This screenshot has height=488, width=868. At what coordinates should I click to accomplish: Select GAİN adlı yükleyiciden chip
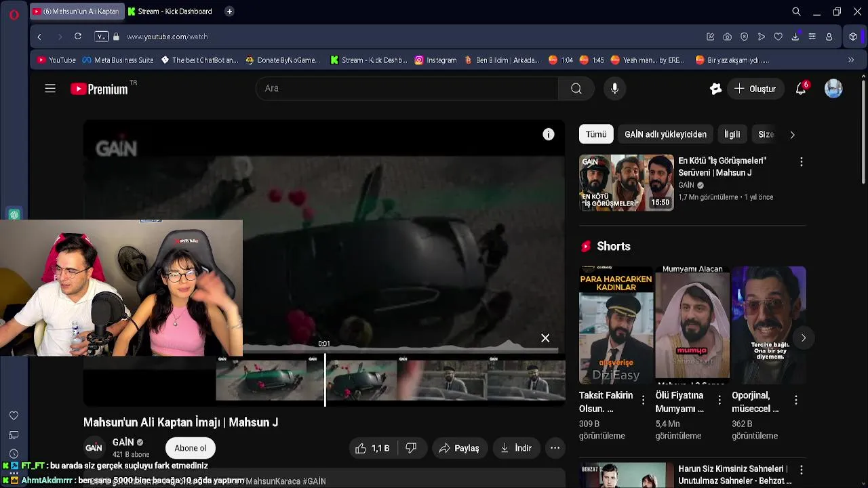click(665, 134)
